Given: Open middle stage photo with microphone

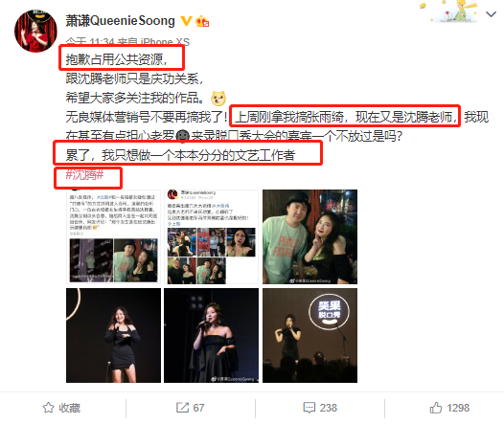Looking at the screenshot, I should coord(211,335).
